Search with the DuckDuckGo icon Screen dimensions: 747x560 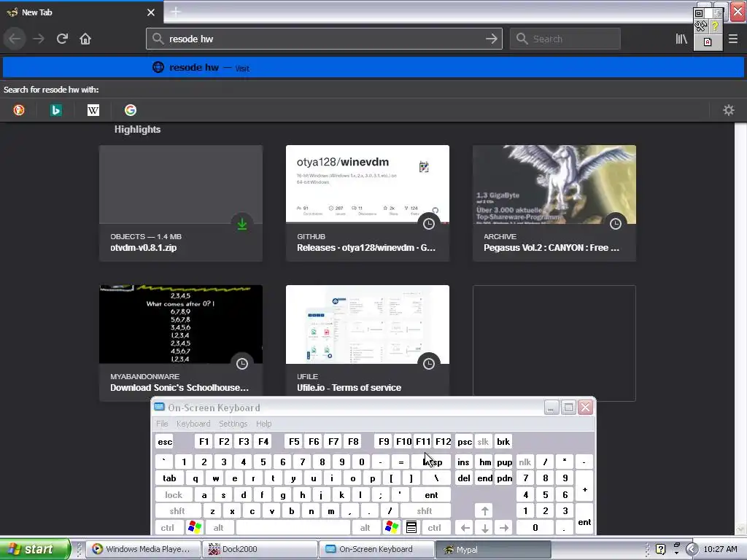pyautogui.click(x=18, y=111)
